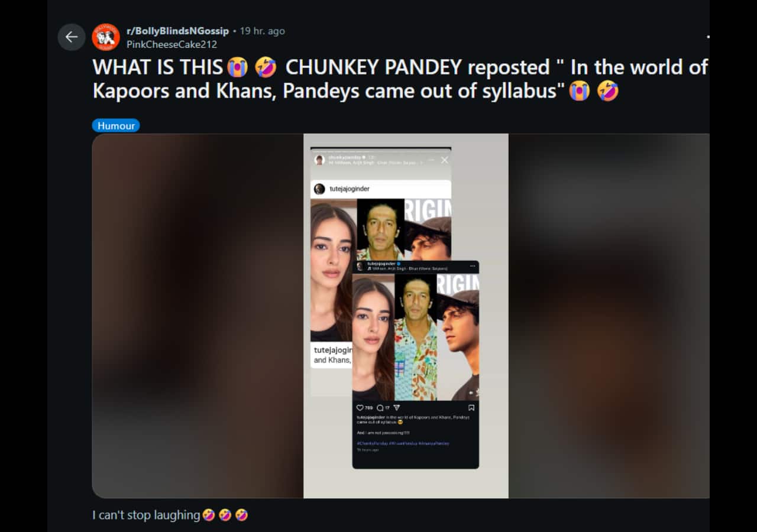Click the audio track label under tutejajoginder

408,268
